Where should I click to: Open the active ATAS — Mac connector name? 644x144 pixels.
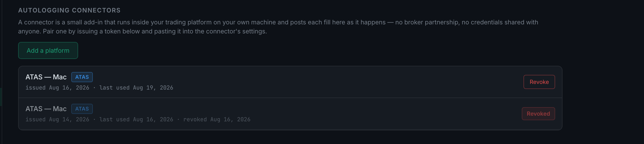[x=46, y=77]
